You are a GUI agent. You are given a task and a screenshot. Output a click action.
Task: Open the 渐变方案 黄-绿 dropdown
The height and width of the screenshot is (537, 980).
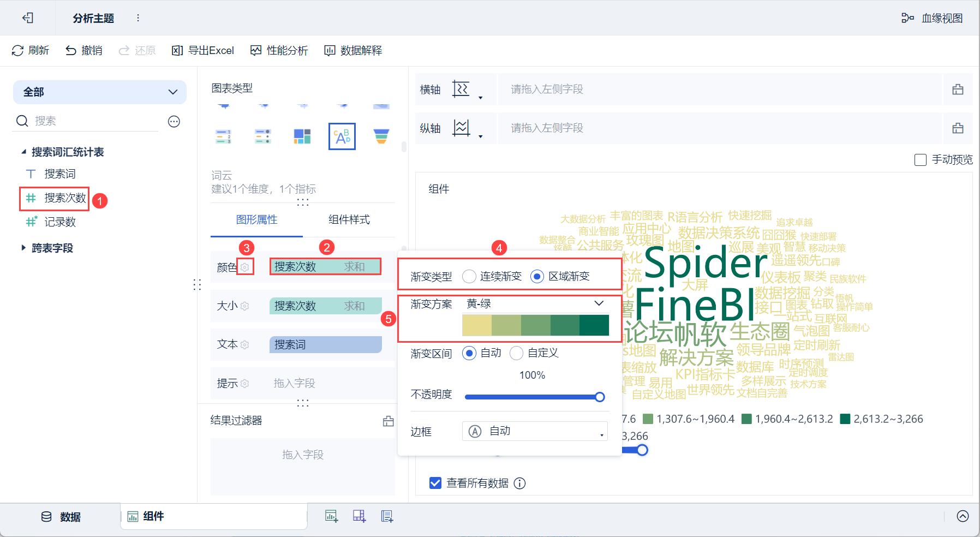(x=535, y=304)
